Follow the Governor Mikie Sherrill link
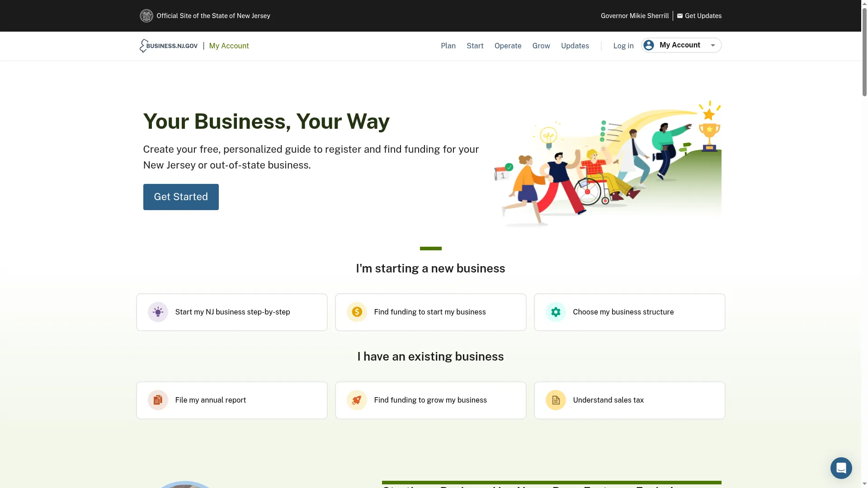The height and width of the screenshot is (488, 868). tap(634, 16)
